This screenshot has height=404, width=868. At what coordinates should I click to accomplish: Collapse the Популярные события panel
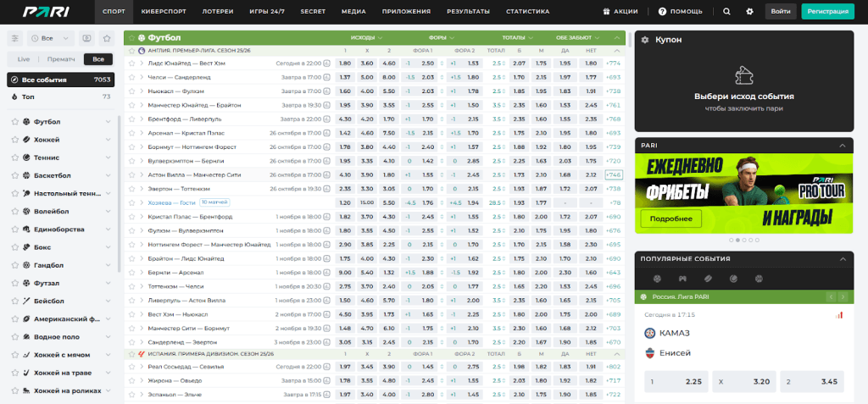point(843,258)
